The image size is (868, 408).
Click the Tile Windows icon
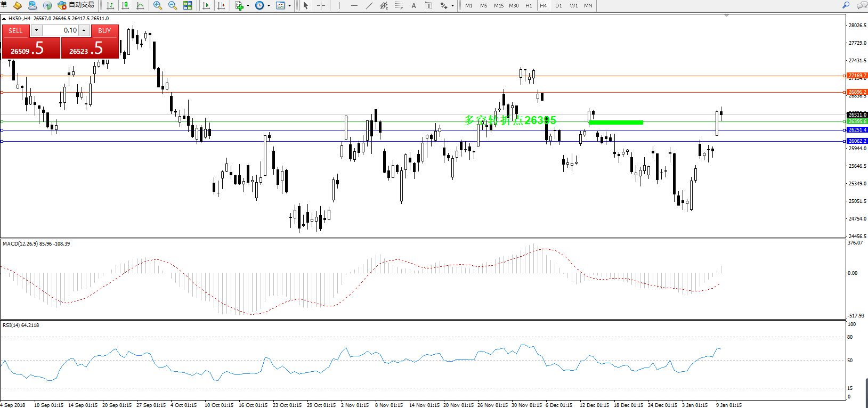188,5
